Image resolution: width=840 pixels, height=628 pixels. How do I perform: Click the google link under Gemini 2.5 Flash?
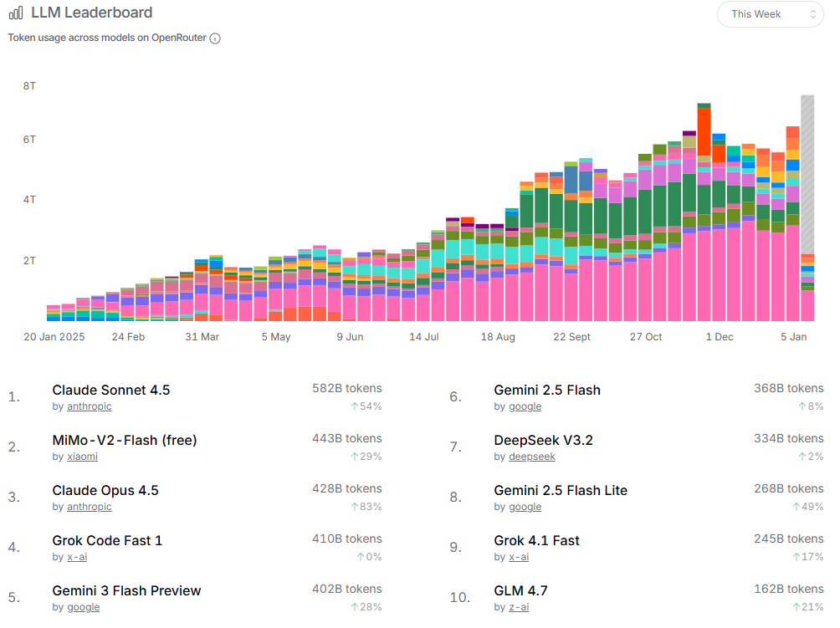tap(525, 406)
